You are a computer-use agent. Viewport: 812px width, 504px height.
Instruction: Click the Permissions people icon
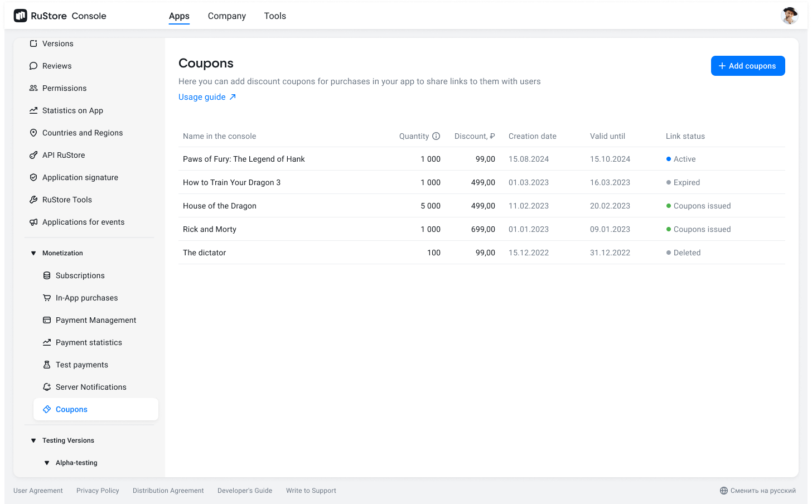pos(33,88)
